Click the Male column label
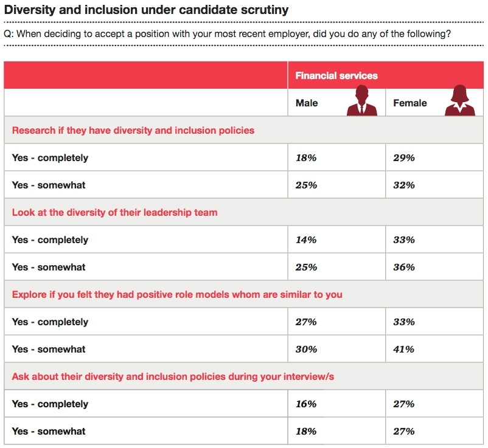This screenshot has width=488, height=448. click(x=307, y=103)
